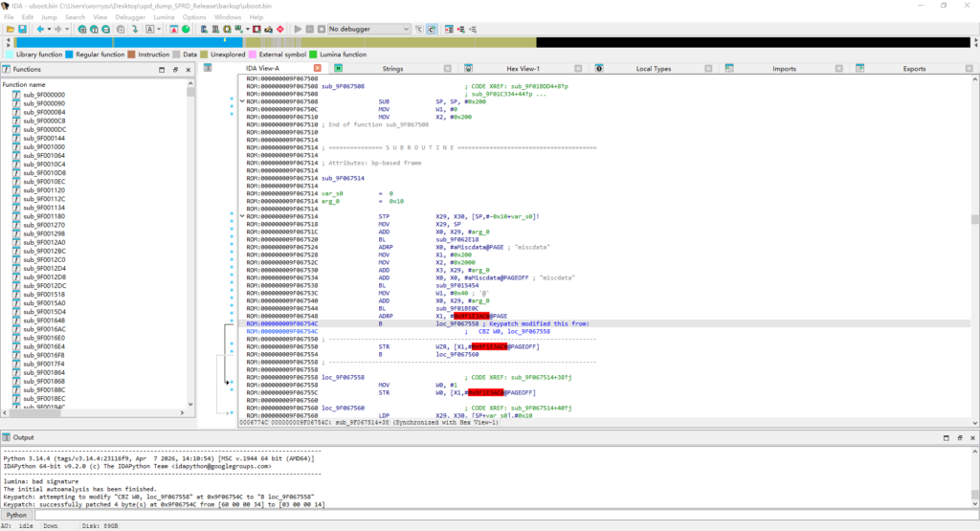Screen dimensions: 980x531
Task: Float the Functions panel with its restore icon
Action: [175, 69]
